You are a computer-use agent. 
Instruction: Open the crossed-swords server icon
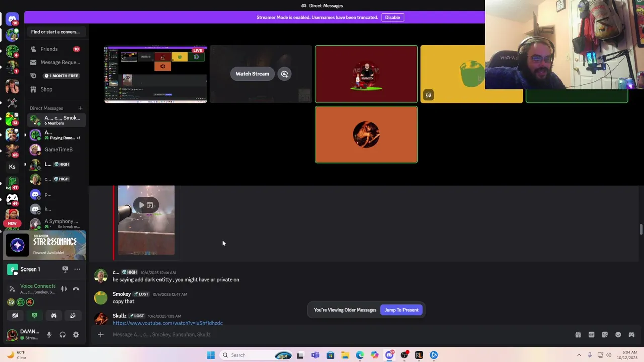(x=12, y=102)
